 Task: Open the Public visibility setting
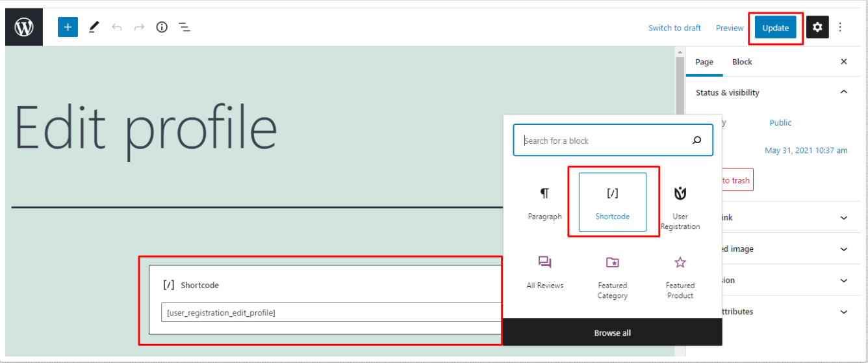(x=780, y=122)
